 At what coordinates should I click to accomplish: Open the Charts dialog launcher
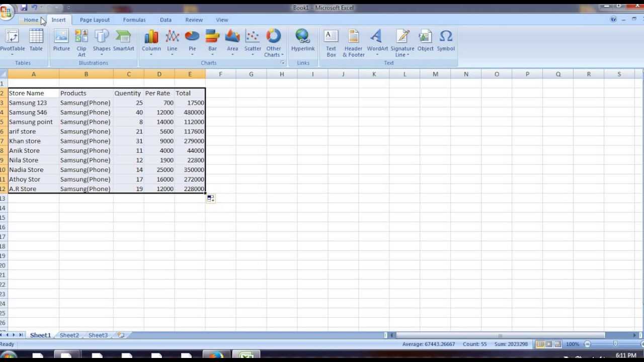282,63
